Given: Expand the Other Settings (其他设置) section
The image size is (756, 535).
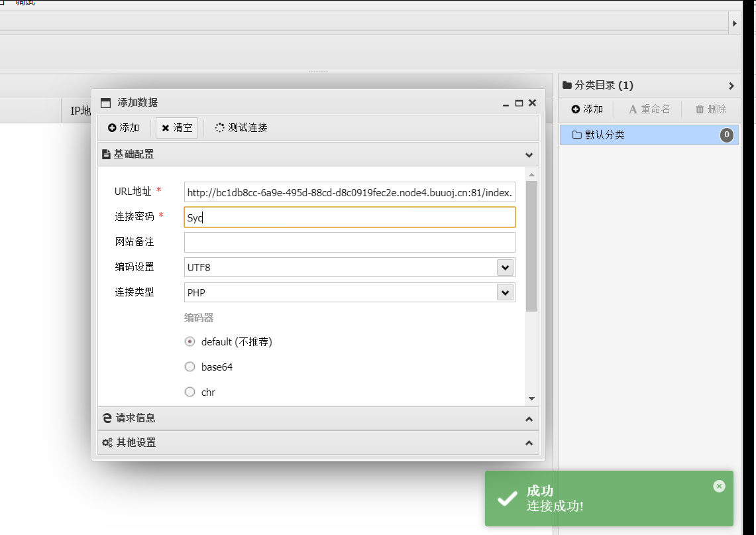Looking at the screenshot, I should click(x=318, y=442).
